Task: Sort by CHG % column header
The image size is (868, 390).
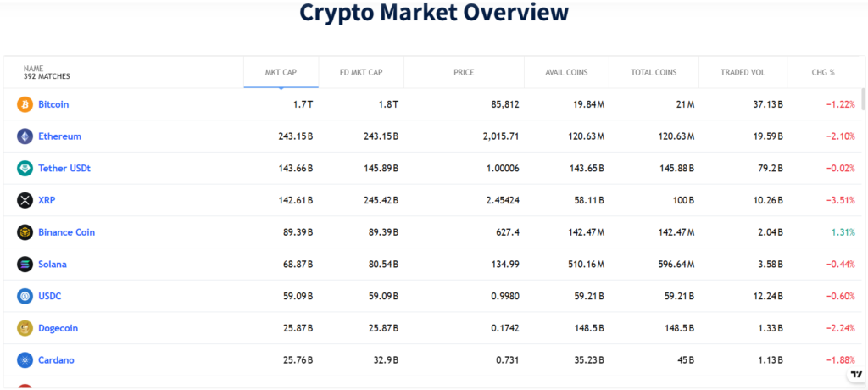Action: pyautogui.click(x=824, y=72)
